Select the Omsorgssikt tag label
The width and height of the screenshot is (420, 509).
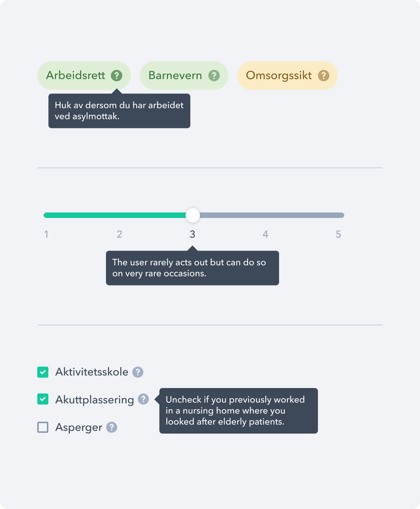point(279,75)
